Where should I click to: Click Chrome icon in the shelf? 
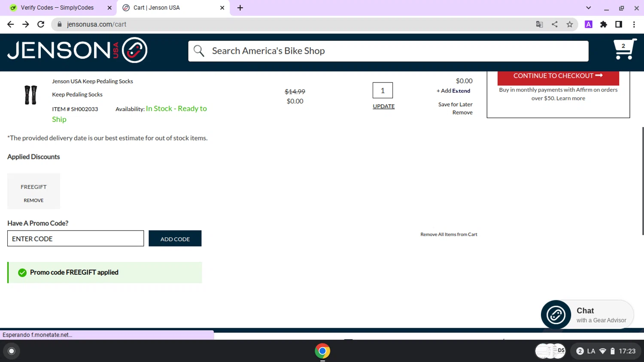pyautogui.click(x=322, y=351)
